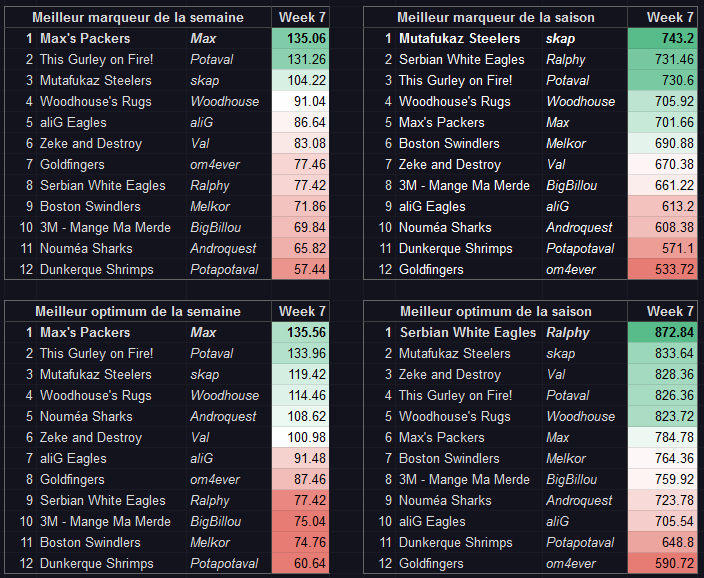This screenshot has width=704, height=578.
Task: Select the dark green 743.2 score cell
Action: tap(661, 38)
